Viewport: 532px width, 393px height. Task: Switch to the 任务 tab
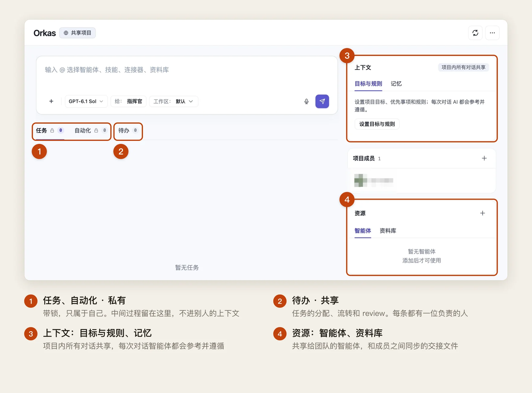coord(50,130)
